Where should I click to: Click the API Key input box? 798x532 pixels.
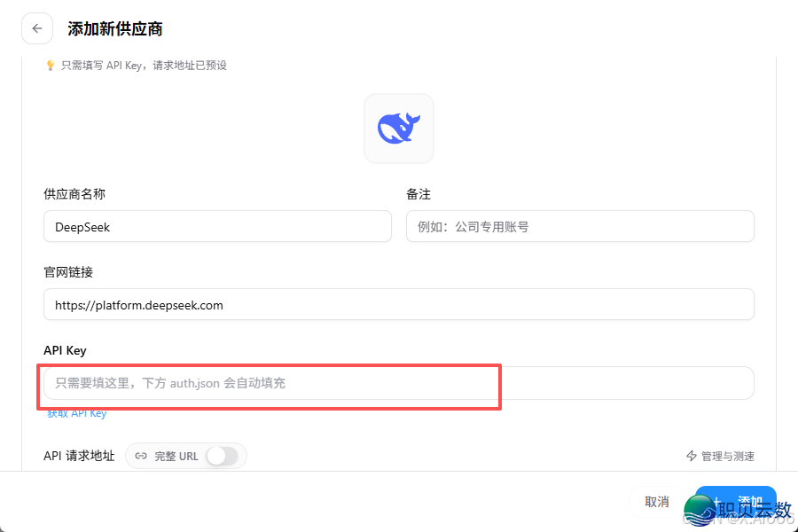398,383
